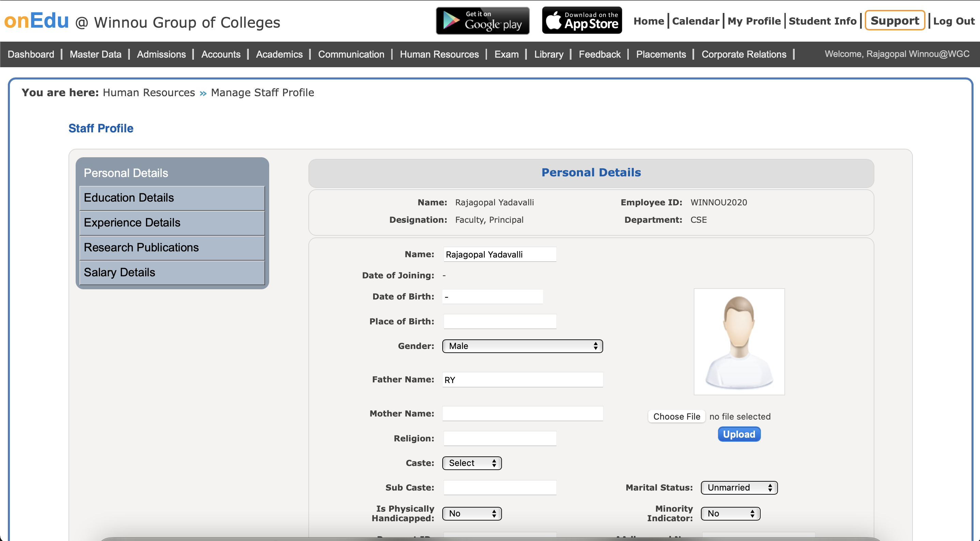
Task: Click the Google Play store badge
Action: tap(483, 20)
